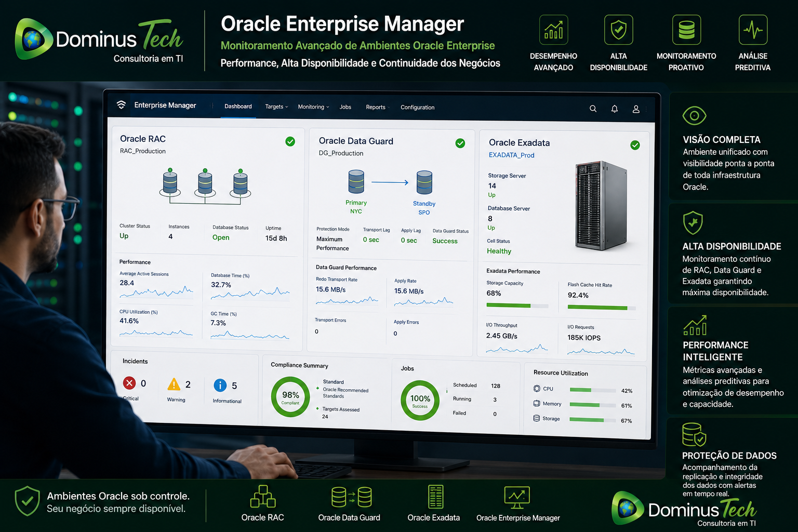Screen dimensions: 798x532
Task: Click the Scheduled jobs count 128
Action: pyautogui.click(x=496, y=386)
